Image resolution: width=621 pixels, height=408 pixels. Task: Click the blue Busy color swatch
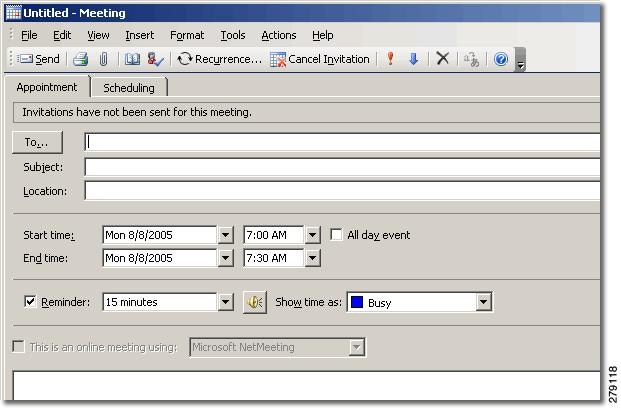pyautogui.click(x=357, y=302)
